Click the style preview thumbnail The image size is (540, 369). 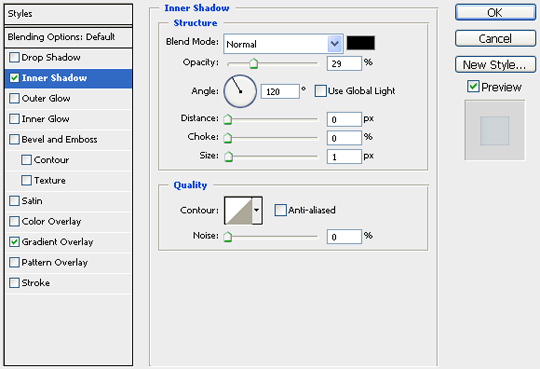click(495, 130)
